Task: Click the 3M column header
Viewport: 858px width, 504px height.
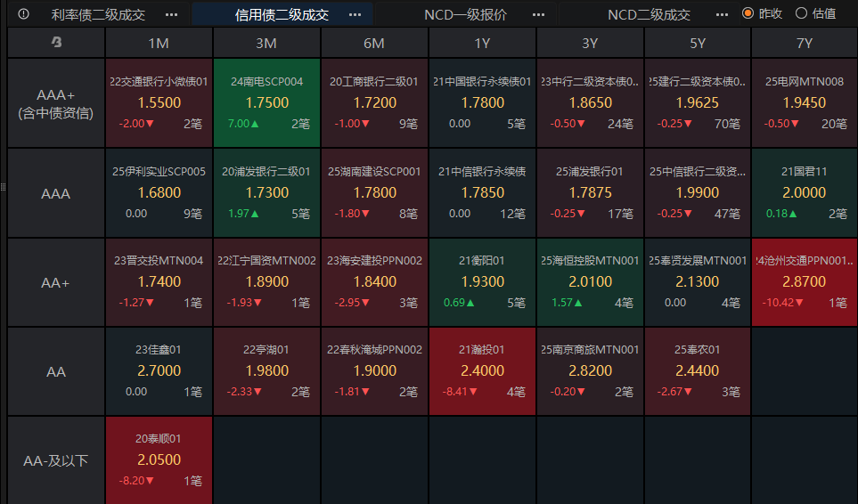Action: [x=266, y=43]
